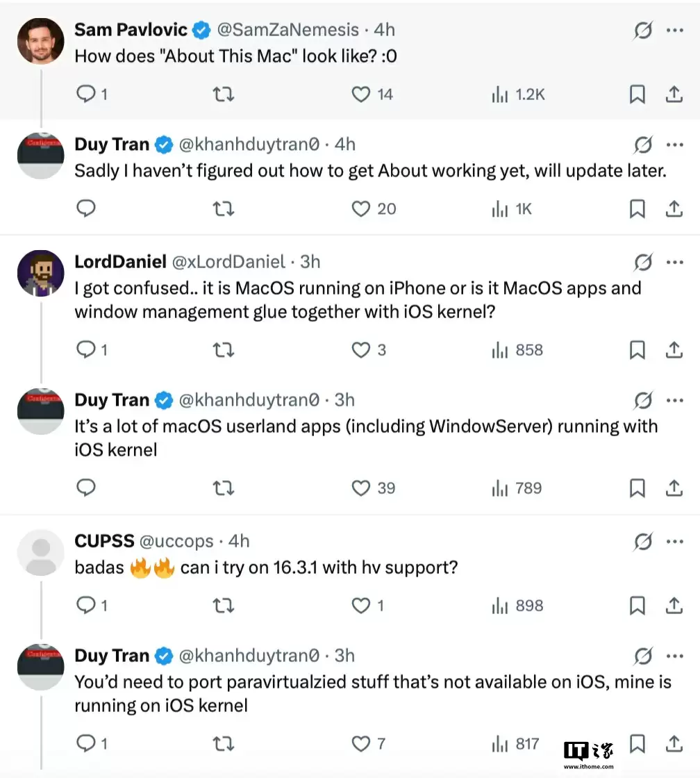Click Sam Pavlovic's profile avatar
This screenshot has height=778, width=700.
tap(40, 40)
